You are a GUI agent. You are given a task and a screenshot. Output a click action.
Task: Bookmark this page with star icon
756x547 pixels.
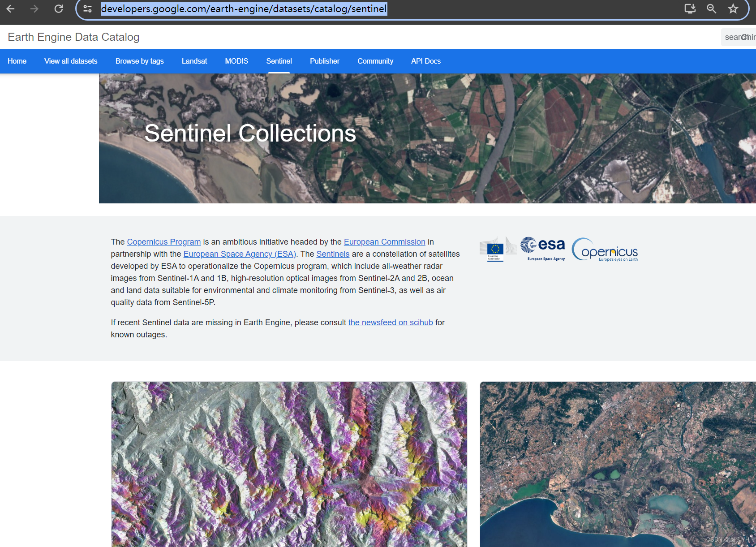pyautogui.click(x=733, y=9)
